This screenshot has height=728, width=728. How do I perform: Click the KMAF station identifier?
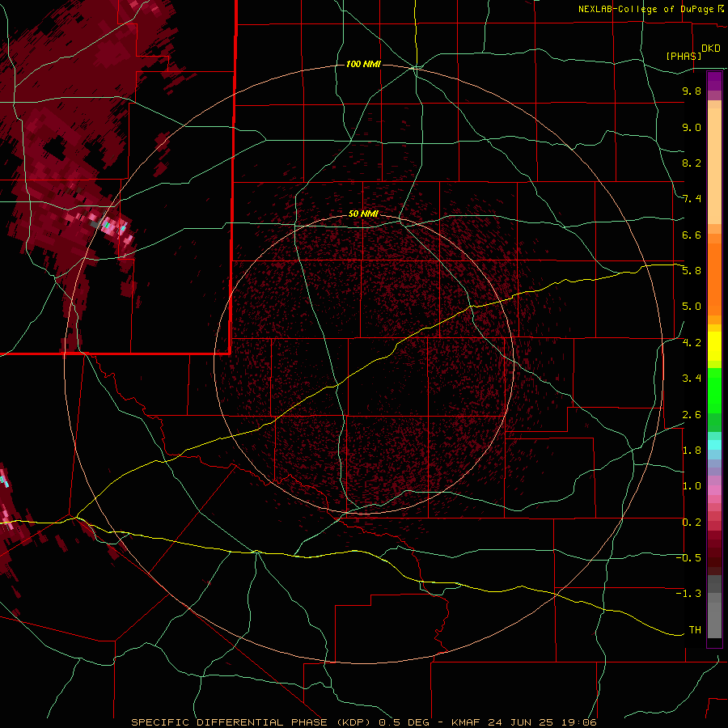(x=468, y=722)
